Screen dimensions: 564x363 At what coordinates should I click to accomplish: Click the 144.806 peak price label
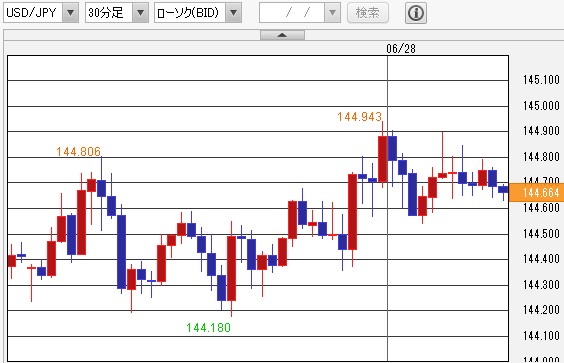pos(78,151)
